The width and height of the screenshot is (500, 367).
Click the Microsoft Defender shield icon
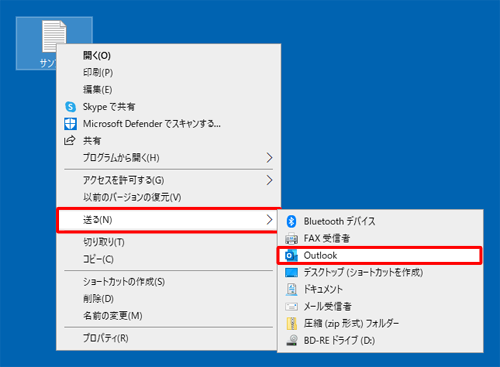click(70, 124)
